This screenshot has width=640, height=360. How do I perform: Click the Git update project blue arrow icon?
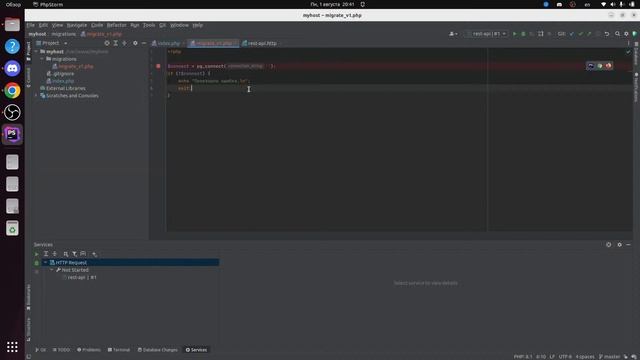(572, 34)
